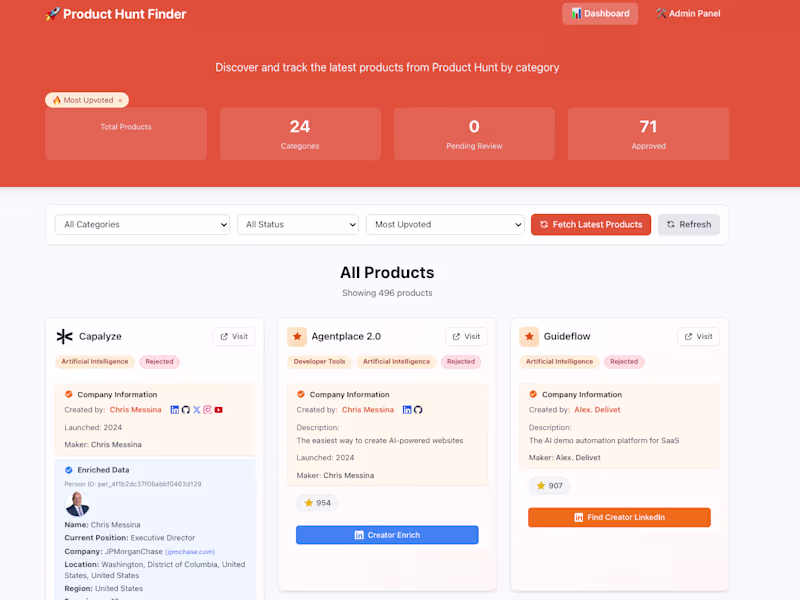Viewport: 800px width, 600px height.
Task: Open the Admin Panel tab
Action: (x=688, y=14)
